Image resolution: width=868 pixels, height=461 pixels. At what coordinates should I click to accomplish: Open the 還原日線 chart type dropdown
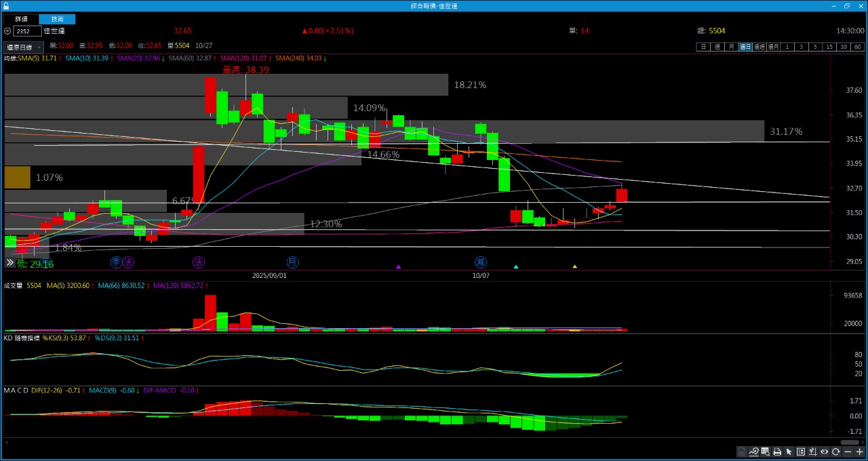(x=24, y=47)
